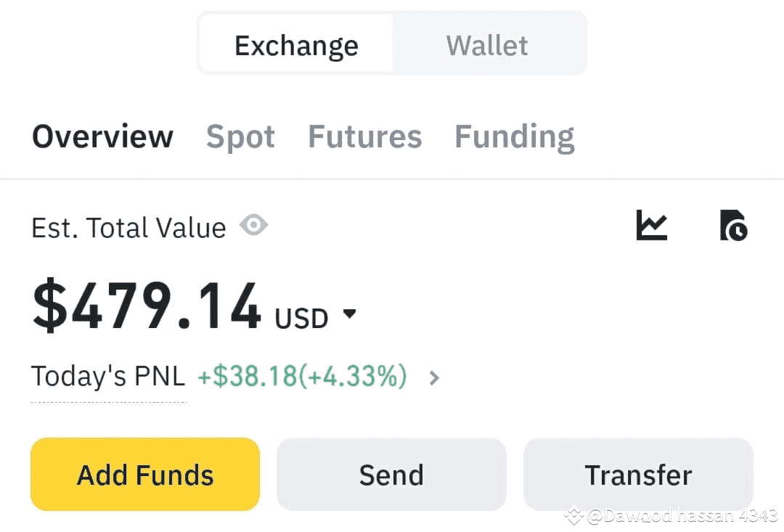Tap the yellow Add Funds button
Image resolution: width=784 pixels, height=532 pixels.
pyautogui.click(x=145, y=475)
